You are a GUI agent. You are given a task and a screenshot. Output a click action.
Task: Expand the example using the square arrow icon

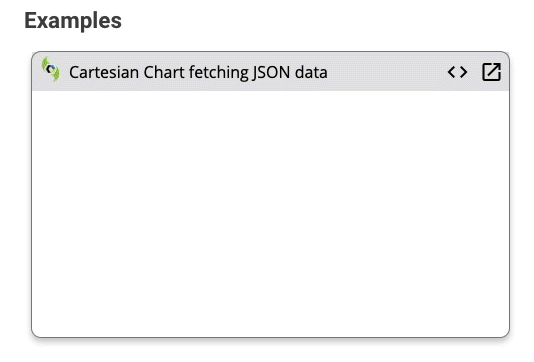[491, 72]
